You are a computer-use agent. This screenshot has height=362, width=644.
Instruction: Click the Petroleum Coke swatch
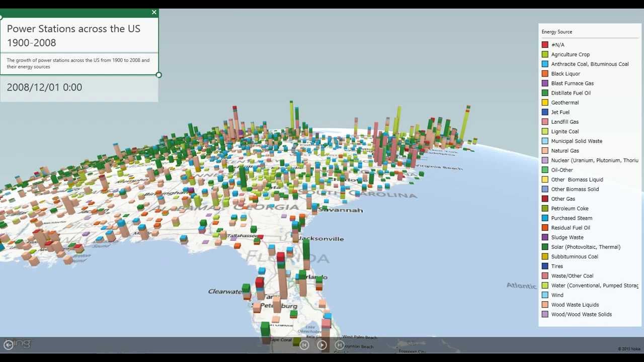(x=545, y=209)
